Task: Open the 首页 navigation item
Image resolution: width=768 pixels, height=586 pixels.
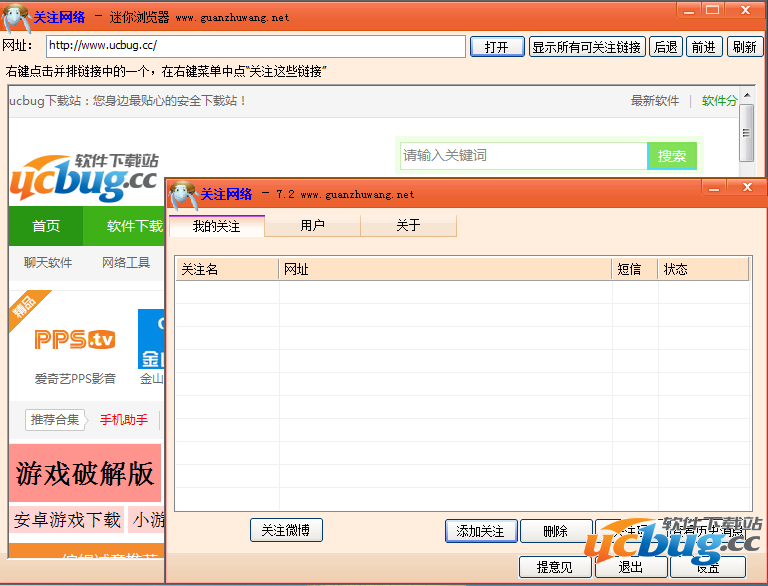Action: pos(46,226)
